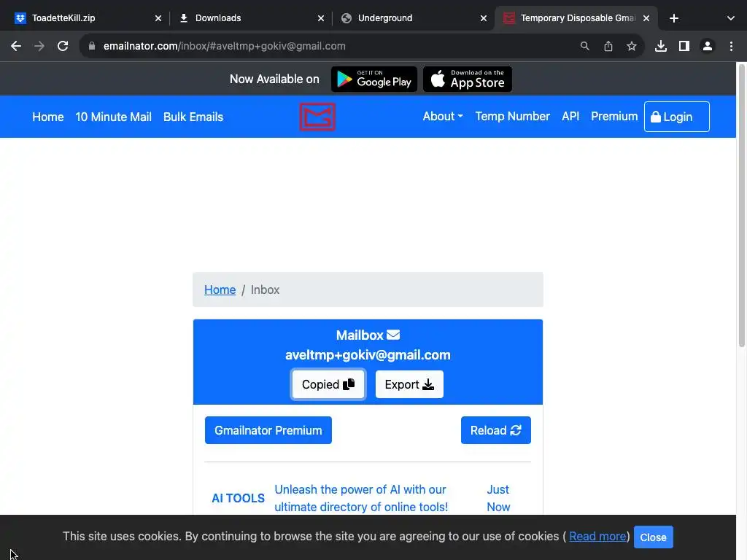The height and width of the screenshot is (560, 747).
Task: Click the Home breadcrumb link
Action: click(220, 289)
